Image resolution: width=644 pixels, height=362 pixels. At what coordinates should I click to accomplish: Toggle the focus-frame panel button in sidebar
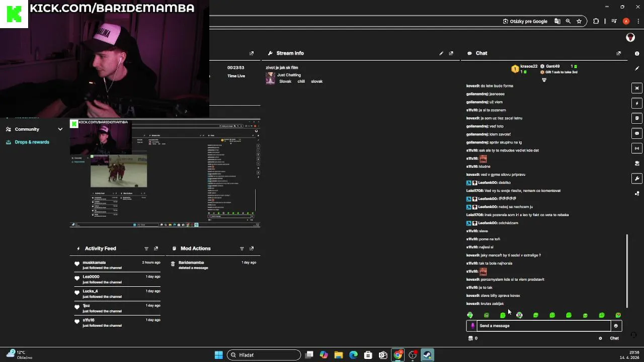637,88
